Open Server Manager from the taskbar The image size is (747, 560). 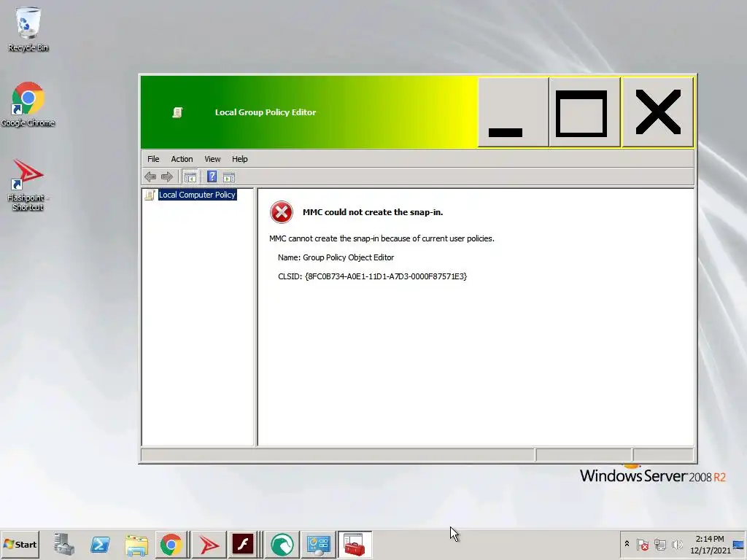click(64, 544)
